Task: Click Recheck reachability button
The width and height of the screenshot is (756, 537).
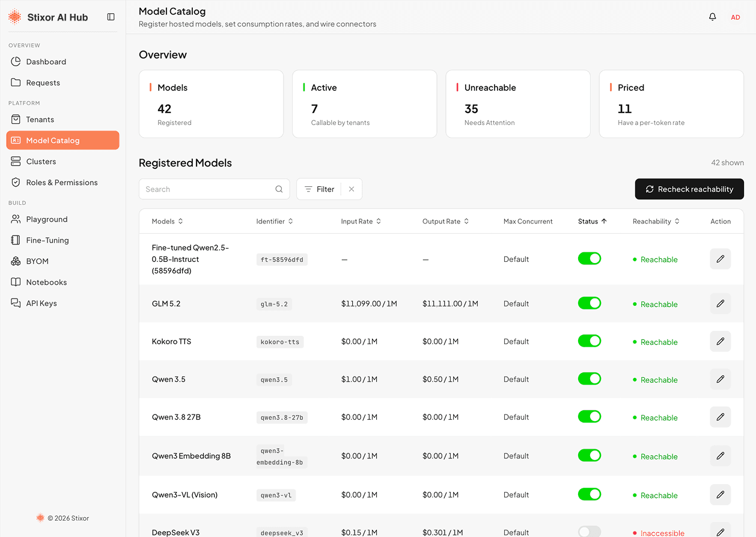Action: tap(689, 189)
